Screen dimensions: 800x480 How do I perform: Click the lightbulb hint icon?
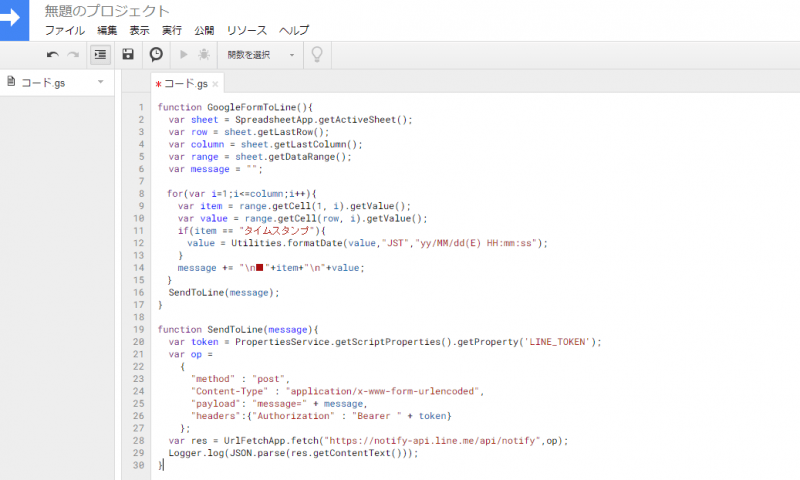click(x=317, y=54)
